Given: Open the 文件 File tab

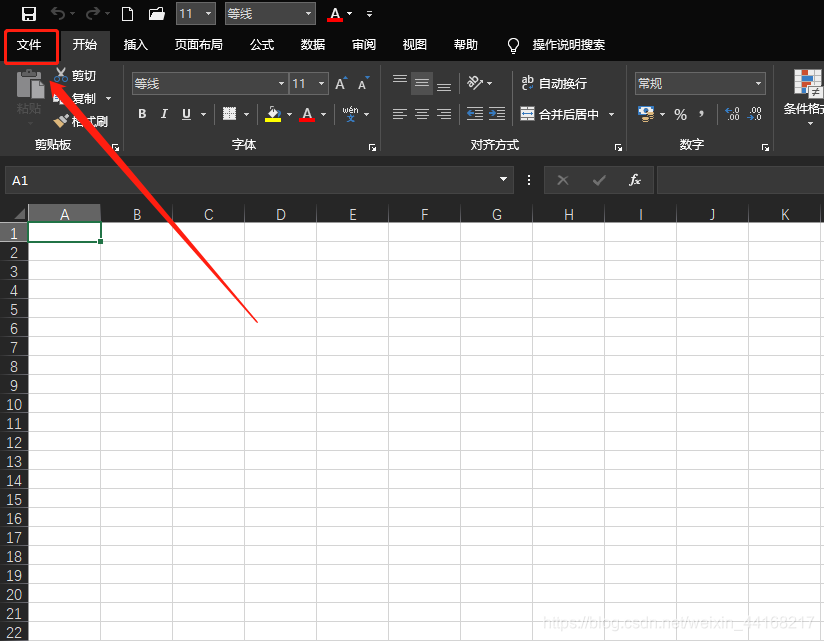Looking at the screenshot, I should coord(29,45).
